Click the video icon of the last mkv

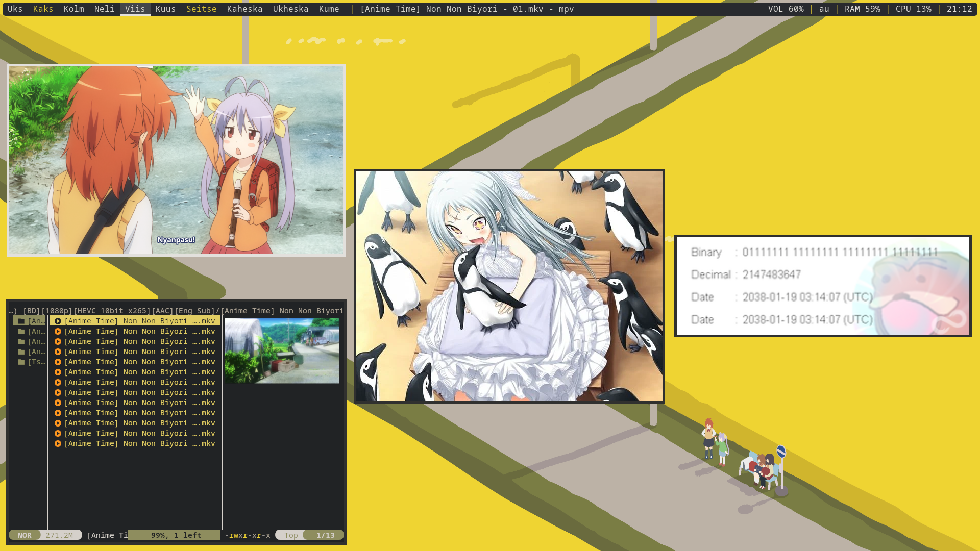pyautogui.click(x=58, y=443)
